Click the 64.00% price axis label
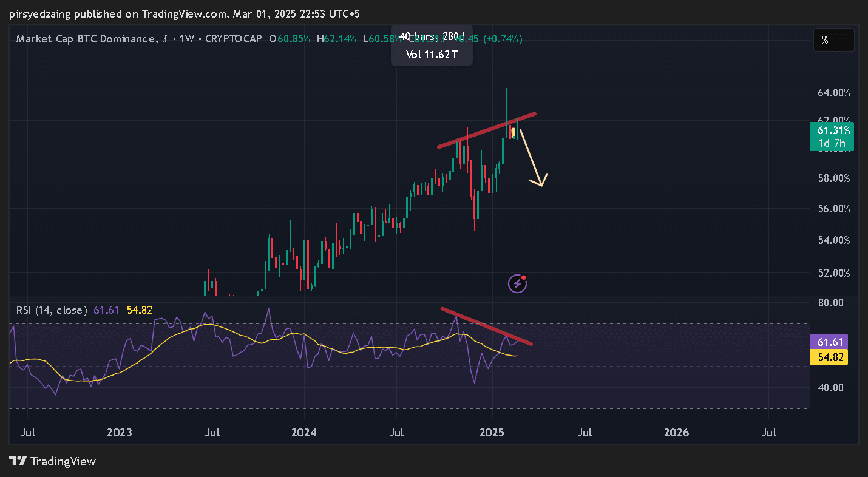Image resolution: width=868 pixels, height=477 pixels. (833, 93)
